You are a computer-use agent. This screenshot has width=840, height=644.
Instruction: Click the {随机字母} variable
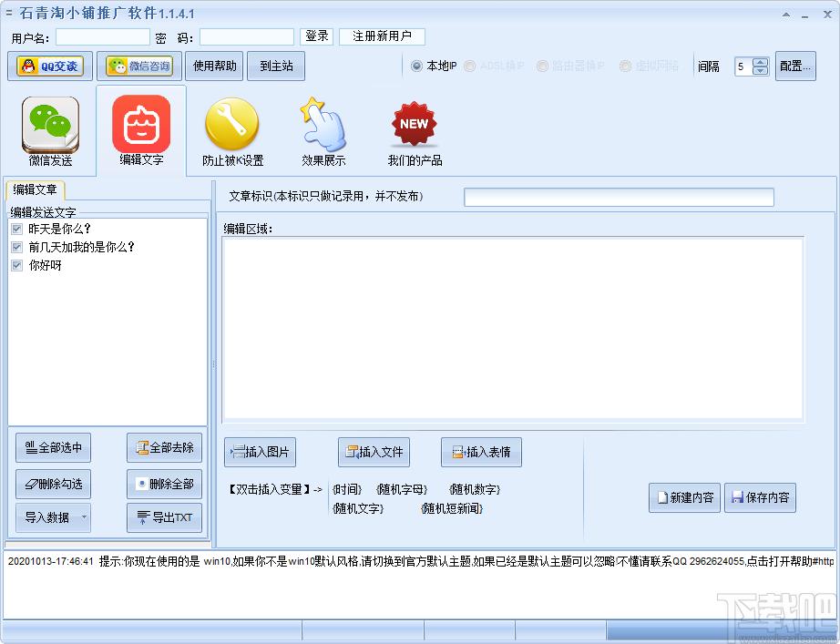tap(402, 489)
